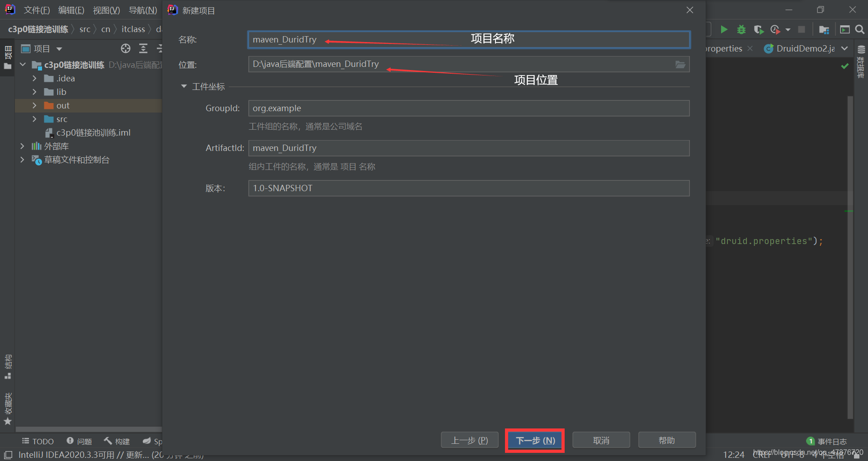
Task: Expand the 外部库 node
Action: (x=22, y=146)
